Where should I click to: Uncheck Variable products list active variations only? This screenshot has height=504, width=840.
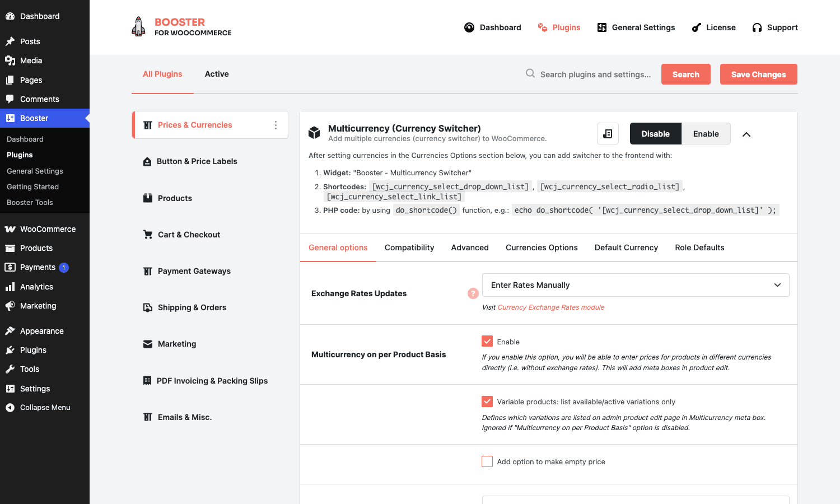click(487, 402)
